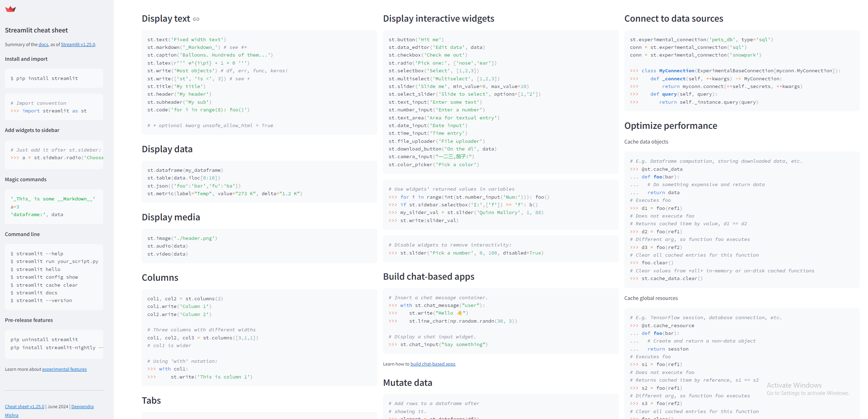This screenshot has width=868, height=419.
Task: Click the Display data heading
Action: pyautogui.click(x=167, y=149)
